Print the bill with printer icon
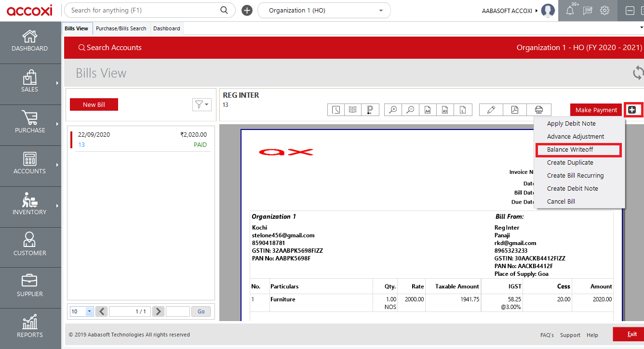 pyautogui.click(x=539, y=110)
